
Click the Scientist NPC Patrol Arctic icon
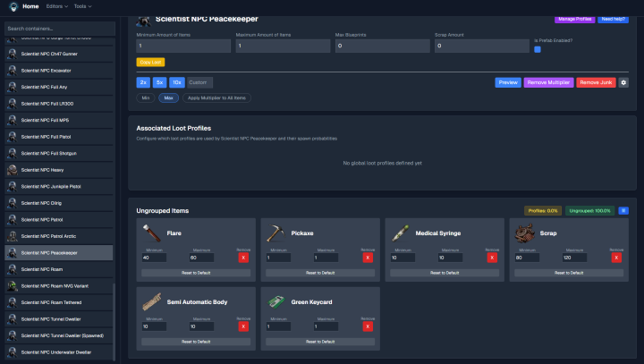tap(13, 236)
